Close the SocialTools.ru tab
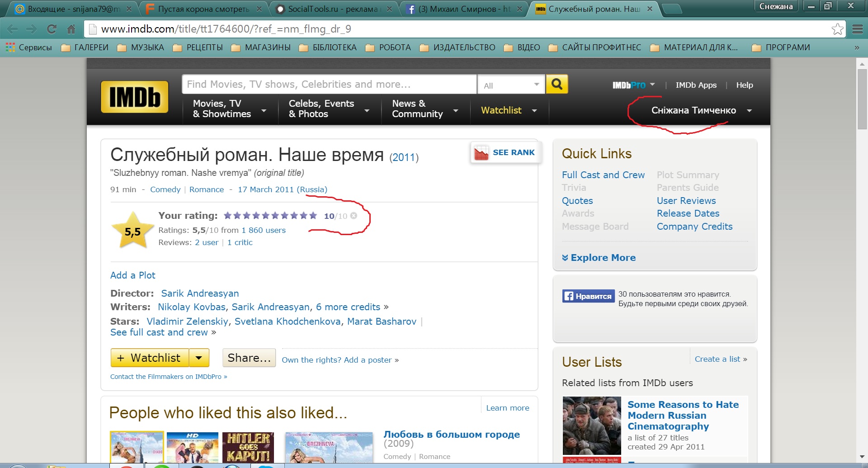The image size is (868, 468). click(x=390, y=9)
